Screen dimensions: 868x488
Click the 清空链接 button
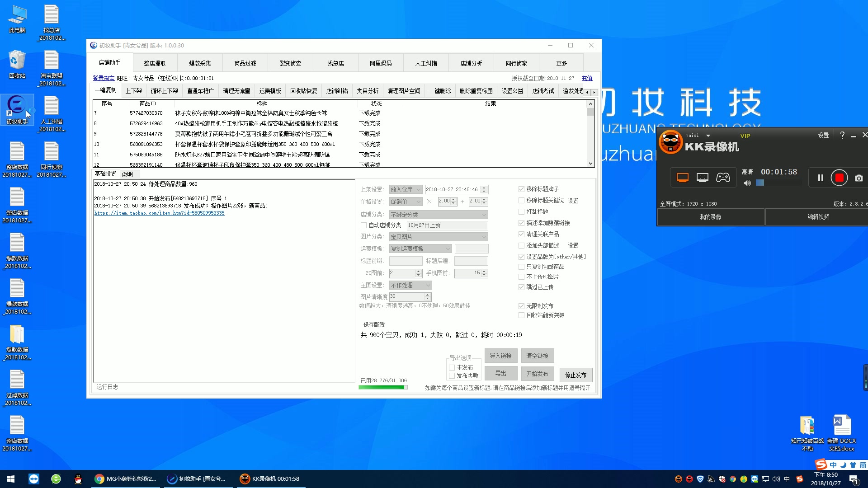[537, 356]
